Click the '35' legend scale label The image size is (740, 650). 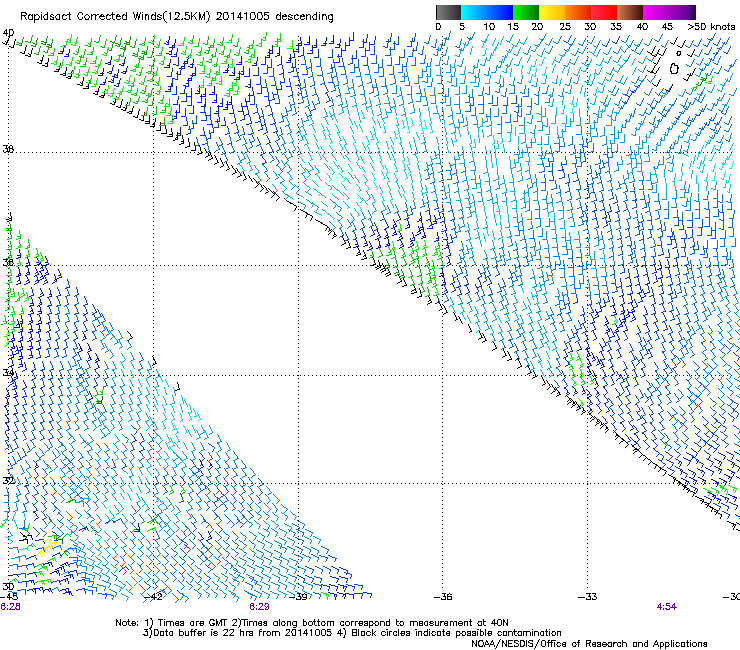coord(616,27)
